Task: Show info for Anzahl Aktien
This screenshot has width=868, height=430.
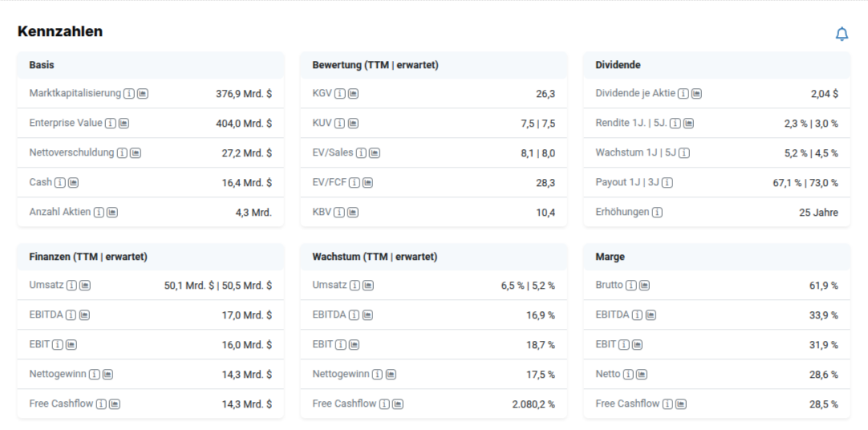Action: click(99, 212)
